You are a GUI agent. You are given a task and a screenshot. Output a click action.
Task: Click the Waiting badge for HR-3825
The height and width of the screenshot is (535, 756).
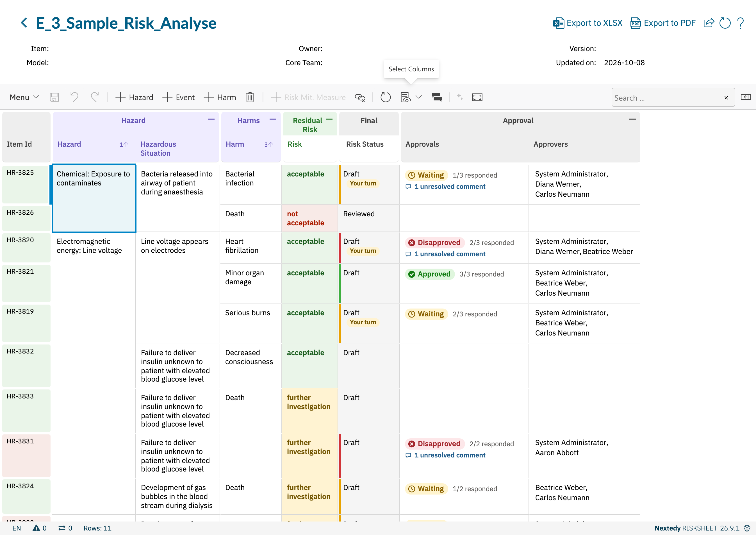click(x=426, y=175)
